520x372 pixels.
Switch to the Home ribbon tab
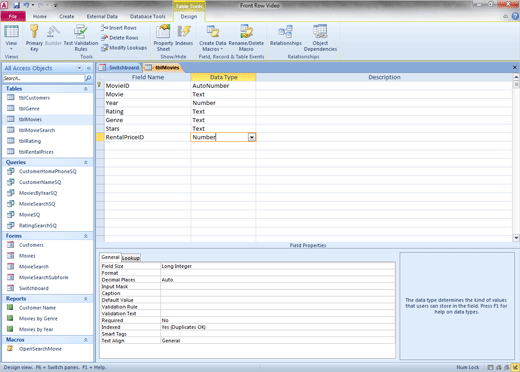point(40,16)
